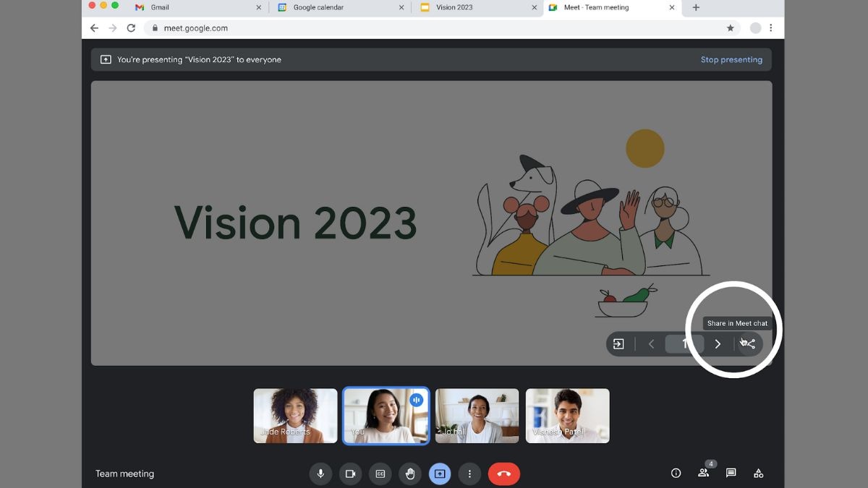This screenshot has width=868, height=488.
Task: Click the Google Calendar favicon in tab
Action: point(282,7)
